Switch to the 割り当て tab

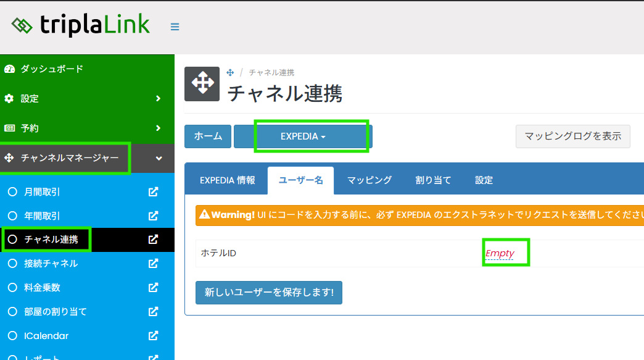pyautogui.click(x=433, y=180)
